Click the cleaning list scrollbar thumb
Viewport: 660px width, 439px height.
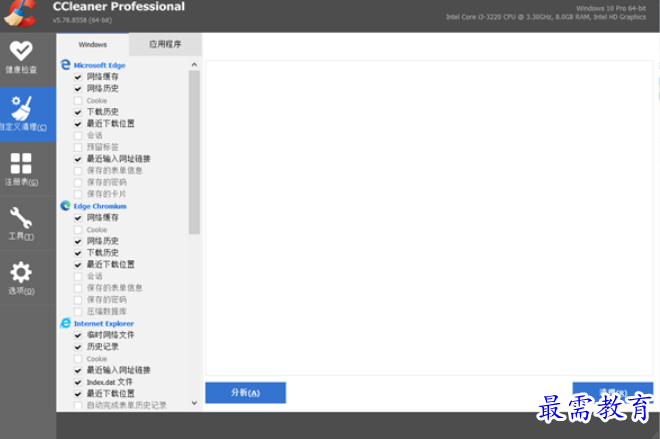point(194,152)
